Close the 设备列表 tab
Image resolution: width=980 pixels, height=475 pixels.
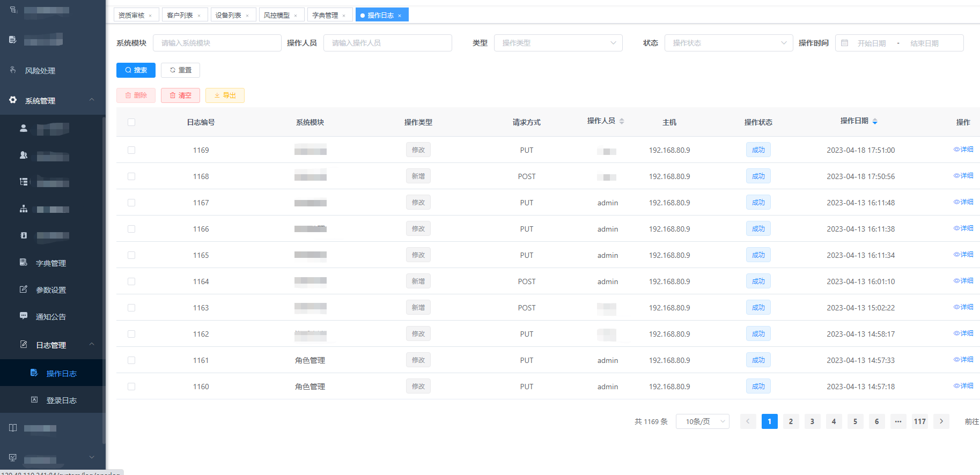click(247, 16)
